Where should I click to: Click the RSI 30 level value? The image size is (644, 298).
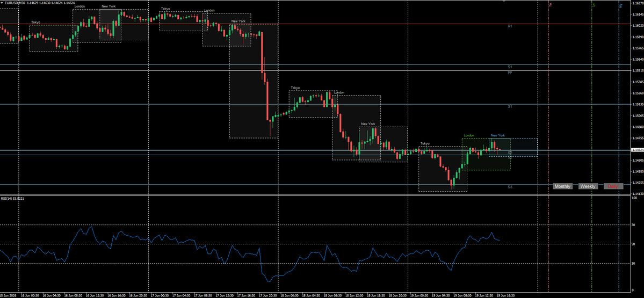coord(634,264)
